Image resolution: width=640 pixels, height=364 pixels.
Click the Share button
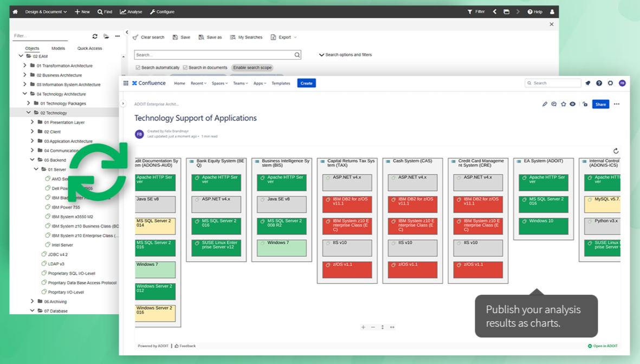600,104
